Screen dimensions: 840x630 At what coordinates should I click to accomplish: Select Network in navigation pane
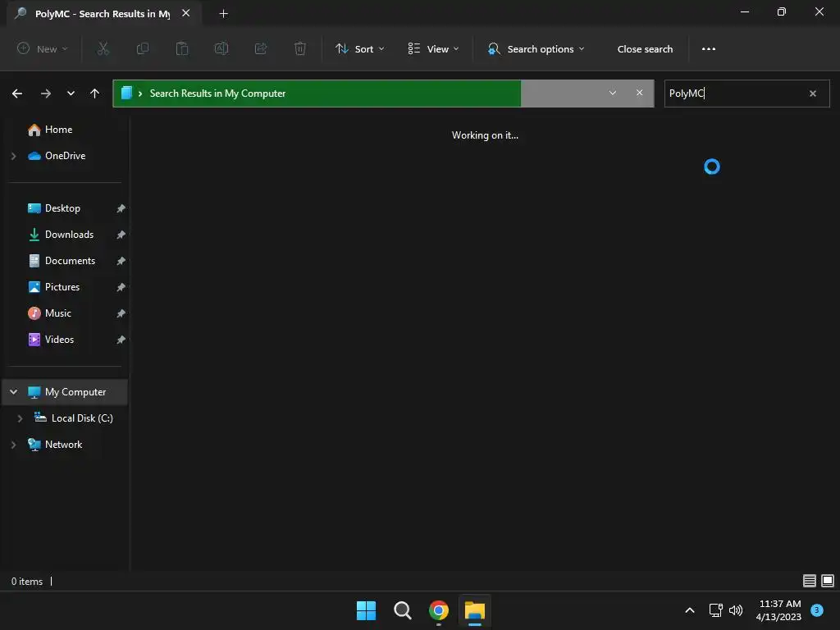(x=55, y=444)
